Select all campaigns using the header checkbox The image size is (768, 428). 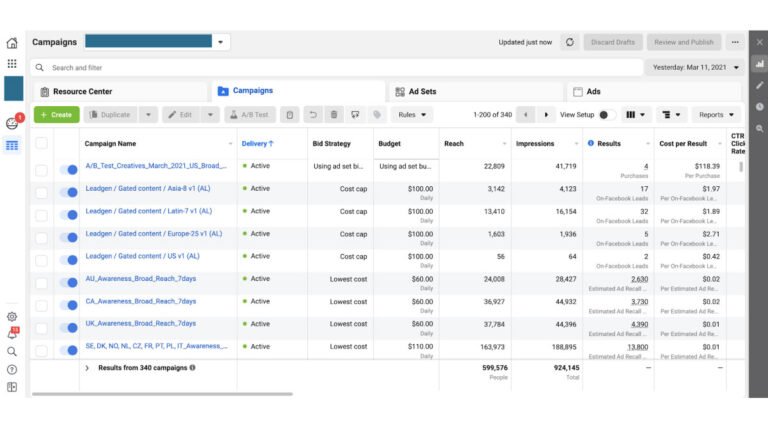click(41, 143)
